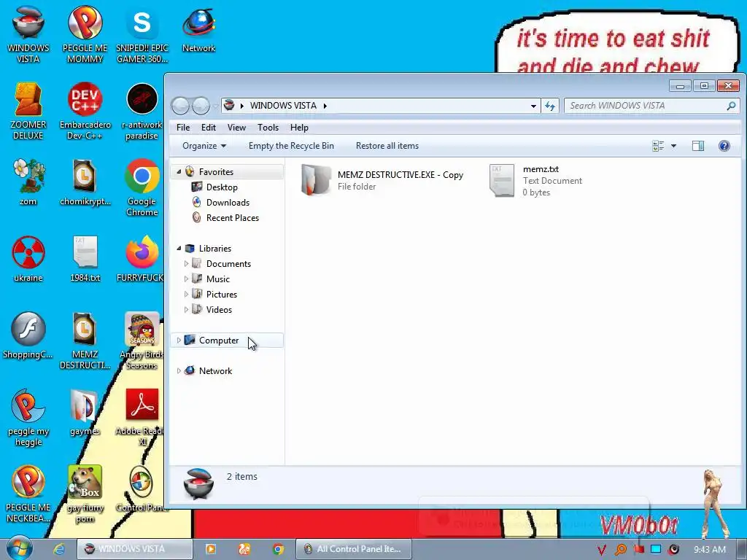Open the ukraine radiation desktop icon

[28, 259]
